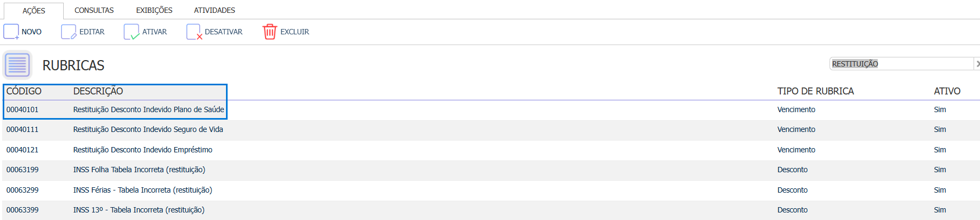Open the Exibições tab

pyautogui.click(x=154, y=10)
